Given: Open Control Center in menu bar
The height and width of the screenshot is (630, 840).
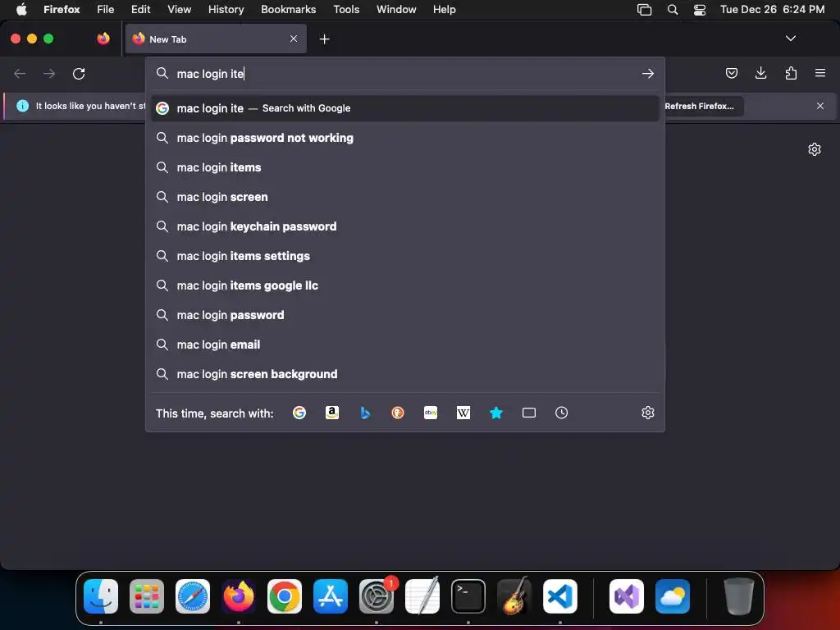Looking at the screenshot, I should pos(699,9).
